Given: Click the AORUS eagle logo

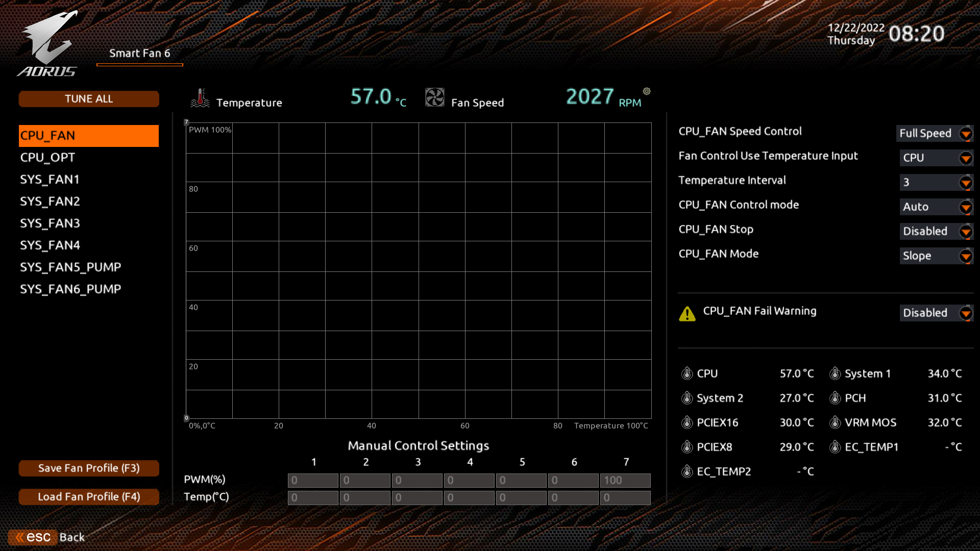Looking at the screenshot, I should pyautogui.click(x=47, y=44).
